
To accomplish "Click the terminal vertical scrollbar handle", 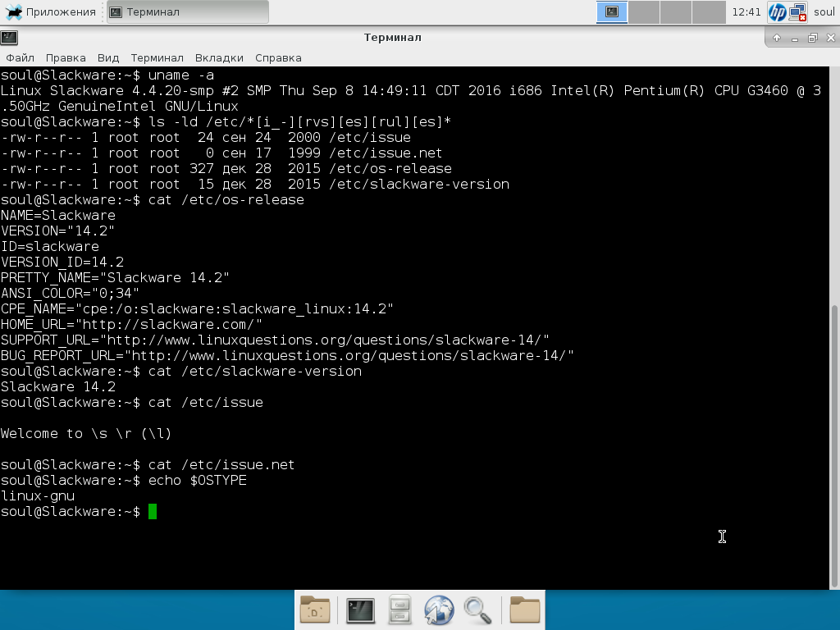I will pyautogui.click(x=834, y=445).
